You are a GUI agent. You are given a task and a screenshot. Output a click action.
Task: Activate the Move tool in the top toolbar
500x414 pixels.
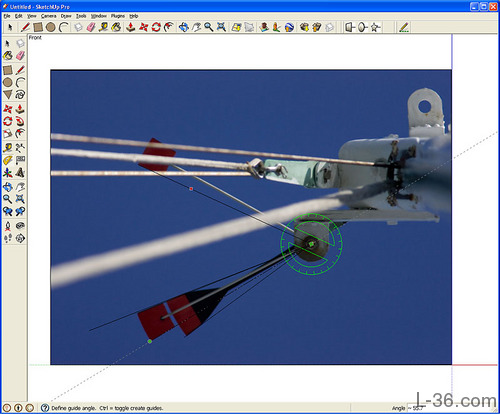coord(143,27)
